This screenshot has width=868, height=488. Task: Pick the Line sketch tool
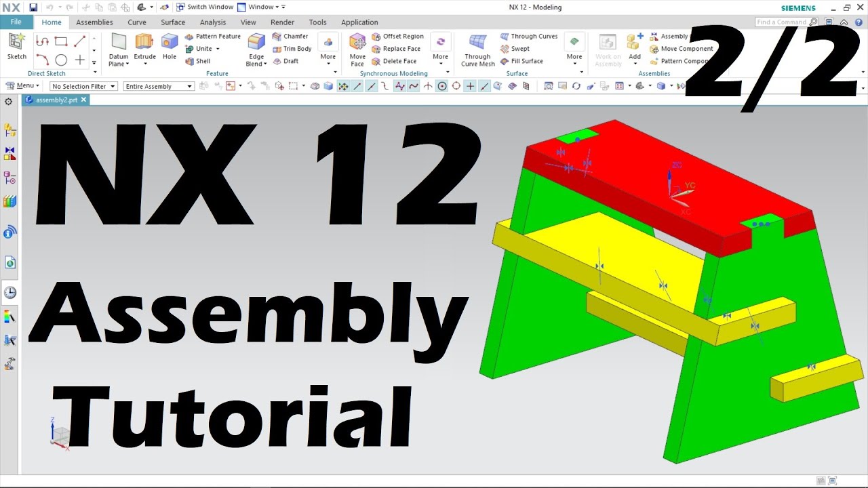(x=79, y=41)
